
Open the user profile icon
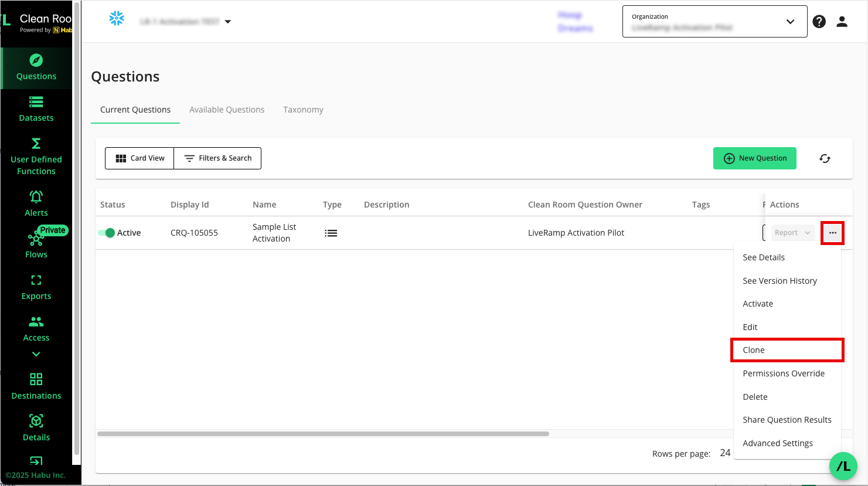[x=842, y=22]
